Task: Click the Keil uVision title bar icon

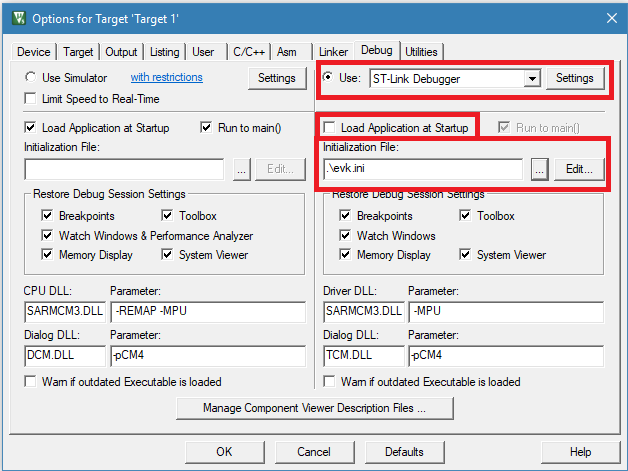Action: click(x=16, y=18)
